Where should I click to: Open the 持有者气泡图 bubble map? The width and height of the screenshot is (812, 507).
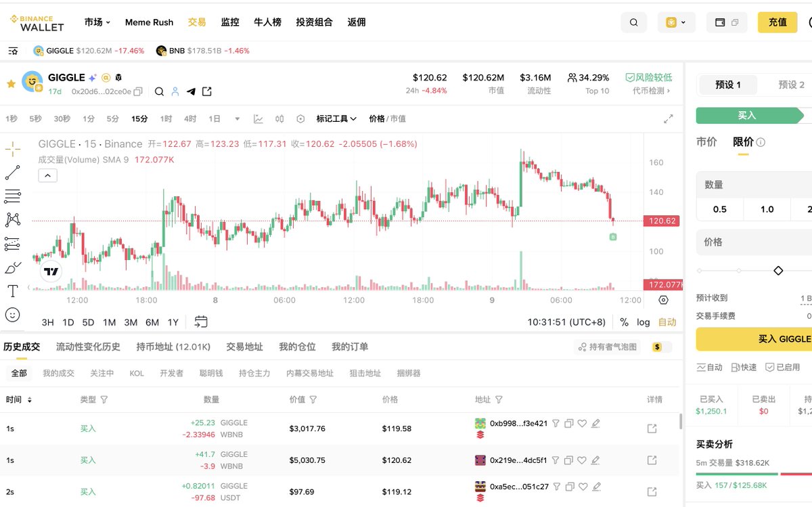click(607, 347)
